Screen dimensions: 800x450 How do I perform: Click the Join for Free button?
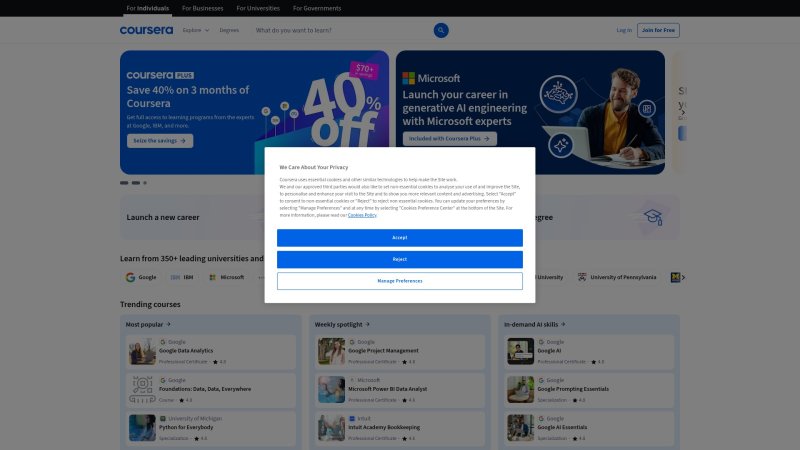pyautogui.click(x=658, y=30)
